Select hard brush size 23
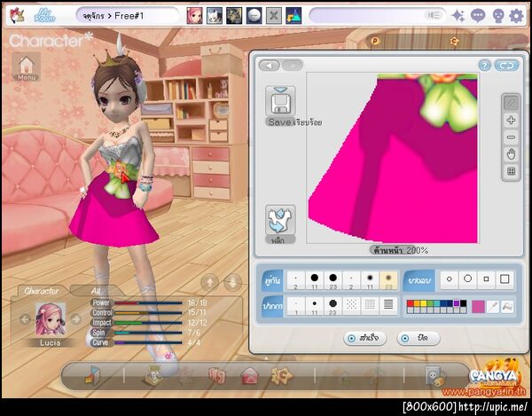 [x=332, y=280]
